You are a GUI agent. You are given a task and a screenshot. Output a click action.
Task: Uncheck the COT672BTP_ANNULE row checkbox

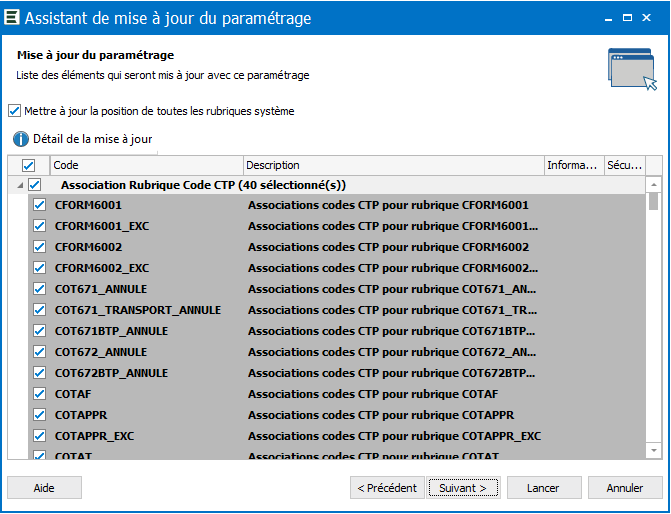[x=39, y=373]
